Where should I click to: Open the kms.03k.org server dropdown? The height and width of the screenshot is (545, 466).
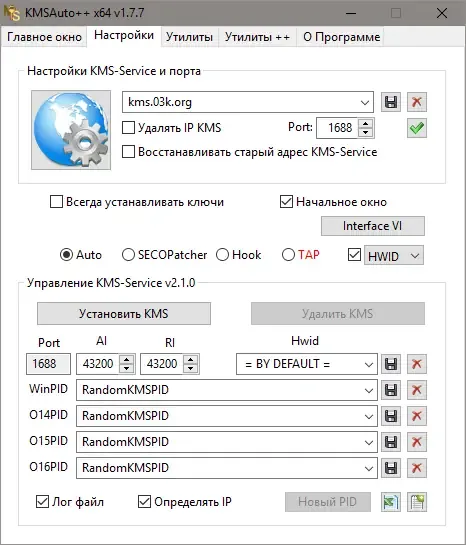click(x=365, y=103)
